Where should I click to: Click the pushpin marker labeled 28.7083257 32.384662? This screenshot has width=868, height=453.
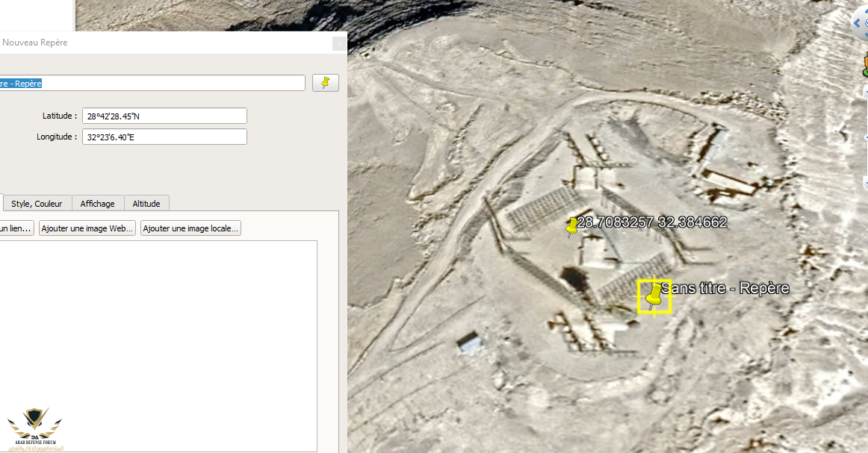click(572, 226)
